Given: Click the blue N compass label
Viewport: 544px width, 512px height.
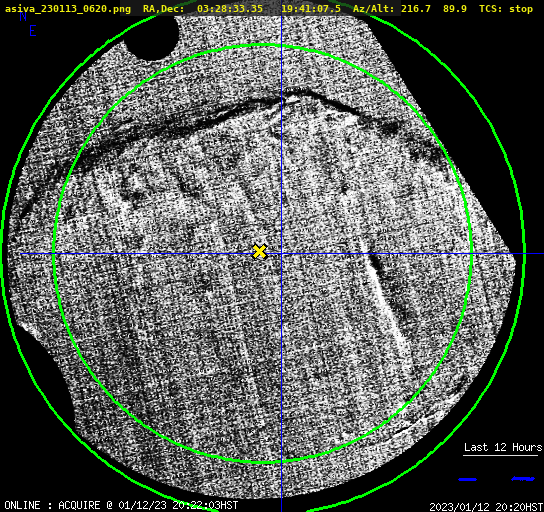Looking at the screenshot, I should (x=23, y=16).
